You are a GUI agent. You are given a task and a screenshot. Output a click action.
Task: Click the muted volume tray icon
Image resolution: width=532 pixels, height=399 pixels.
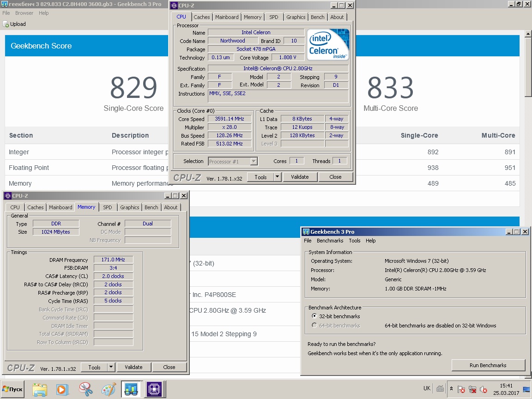pyautogui.click(x=484, y=389)
